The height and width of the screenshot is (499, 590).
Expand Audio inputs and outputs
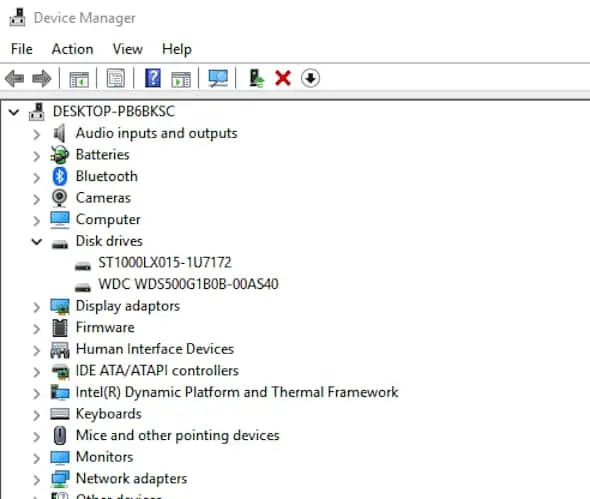click(x=36, y=134)
